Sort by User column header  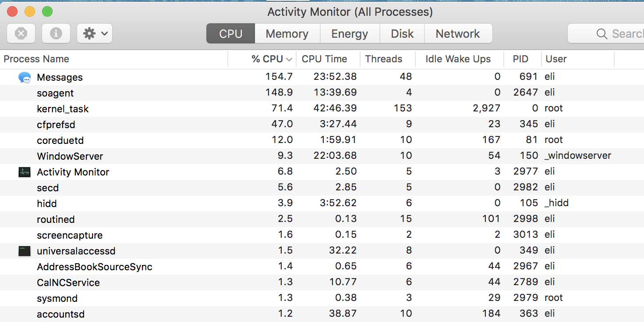(x=556, y=59)
